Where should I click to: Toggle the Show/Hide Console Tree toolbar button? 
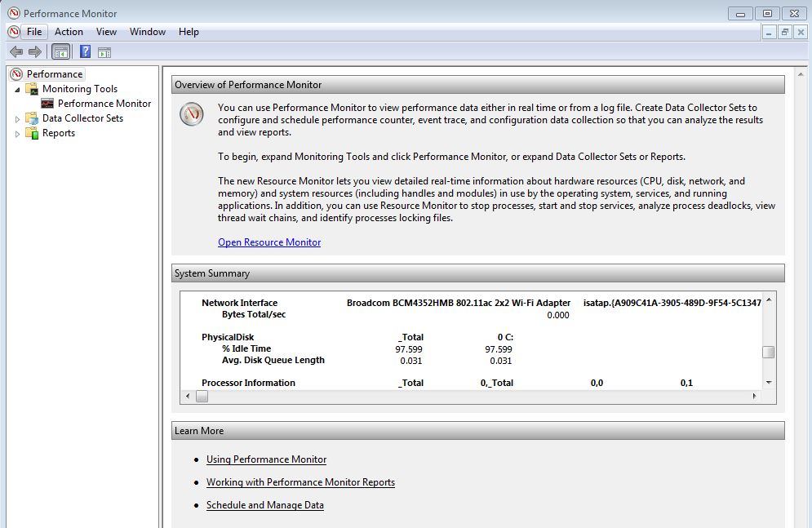(60, 51)
